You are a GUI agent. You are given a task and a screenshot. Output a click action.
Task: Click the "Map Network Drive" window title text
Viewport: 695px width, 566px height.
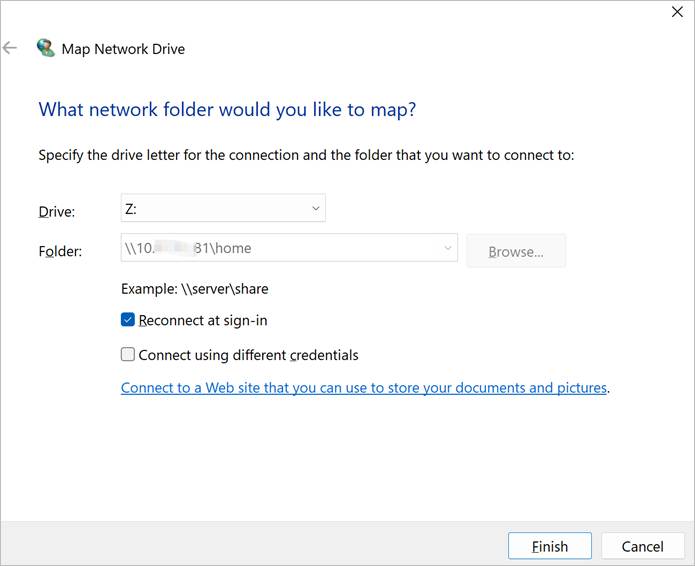click(x=123, y=48)
